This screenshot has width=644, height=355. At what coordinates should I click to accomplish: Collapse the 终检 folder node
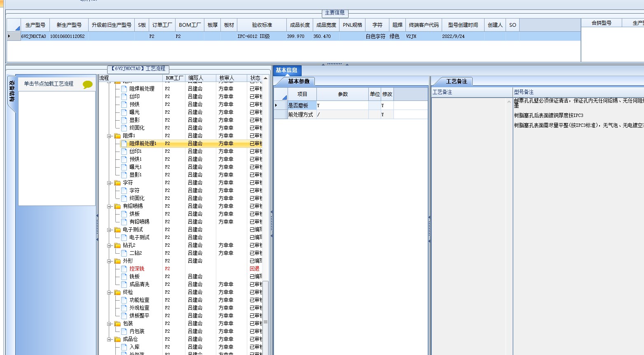click(110, 292)
